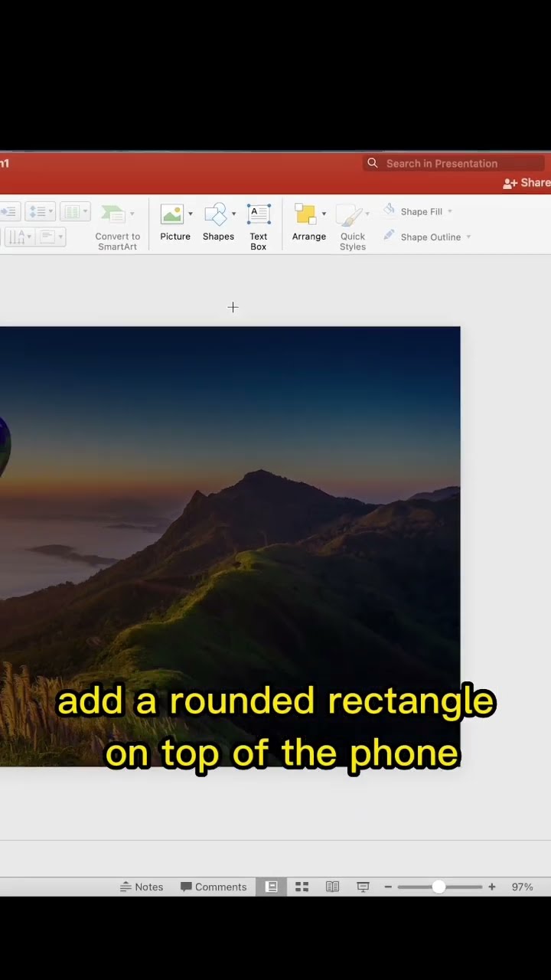
Task: Expand the line spacing dropdown arrow
Action: (51, 211)
